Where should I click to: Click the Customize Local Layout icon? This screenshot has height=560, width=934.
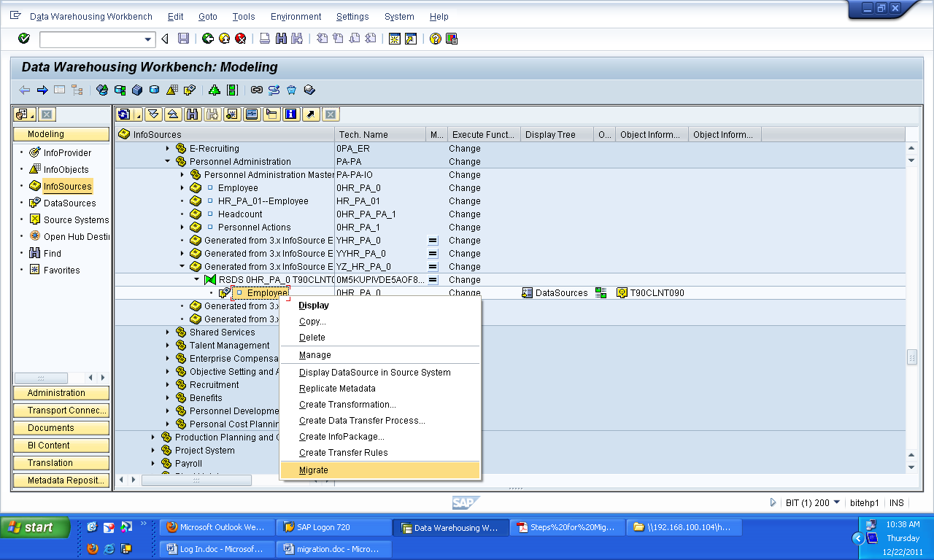(452, 39)
